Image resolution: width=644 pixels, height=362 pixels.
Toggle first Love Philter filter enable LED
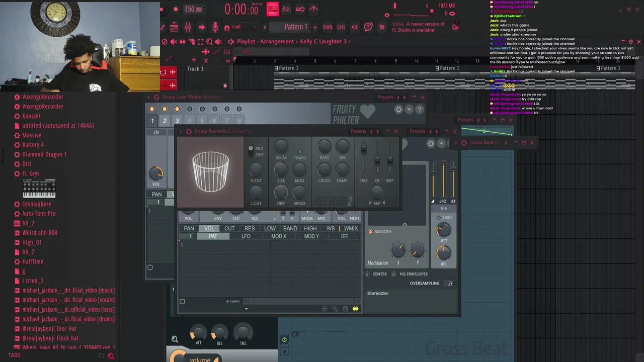152,109
